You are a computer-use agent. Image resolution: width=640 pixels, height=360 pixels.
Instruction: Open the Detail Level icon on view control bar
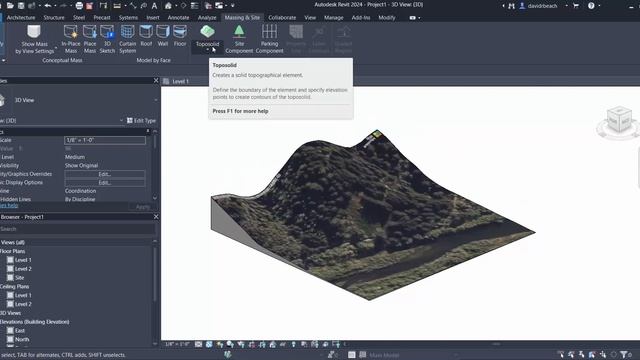click(x=198, y=344)
